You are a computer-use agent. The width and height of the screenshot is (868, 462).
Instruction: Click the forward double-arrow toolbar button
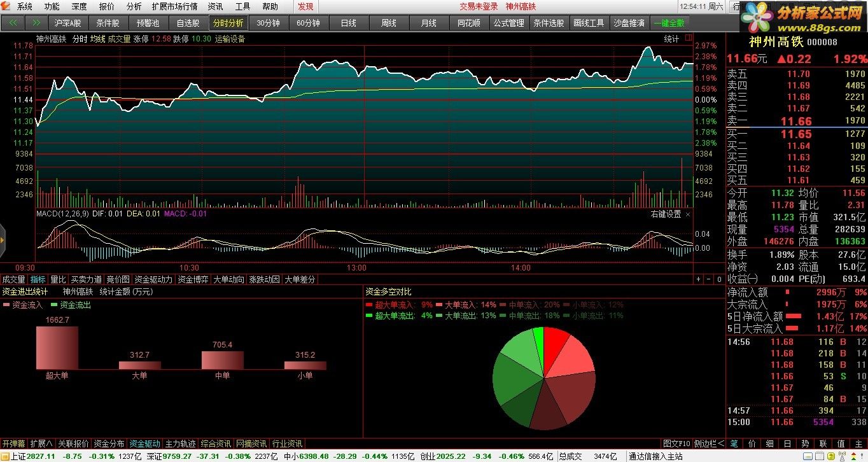[x=36, y=23]
